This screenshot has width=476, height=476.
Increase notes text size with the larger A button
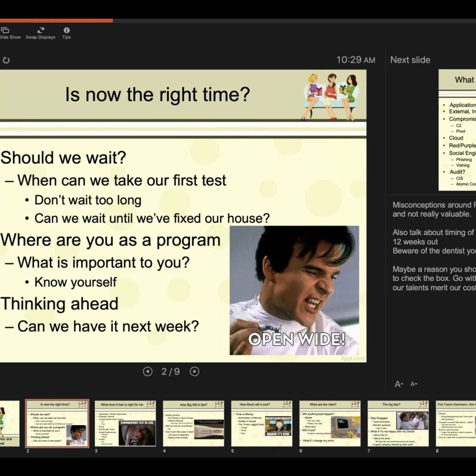[398, 384]
